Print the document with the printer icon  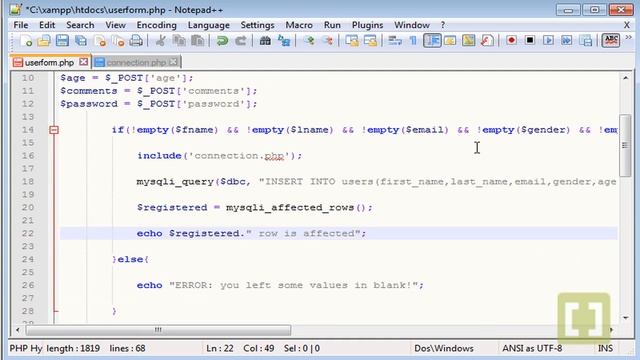(x=136, y=41)
